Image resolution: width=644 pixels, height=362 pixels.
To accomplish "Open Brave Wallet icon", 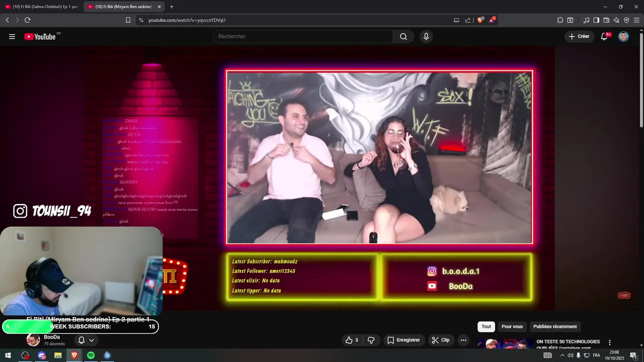I will [606, 20].
